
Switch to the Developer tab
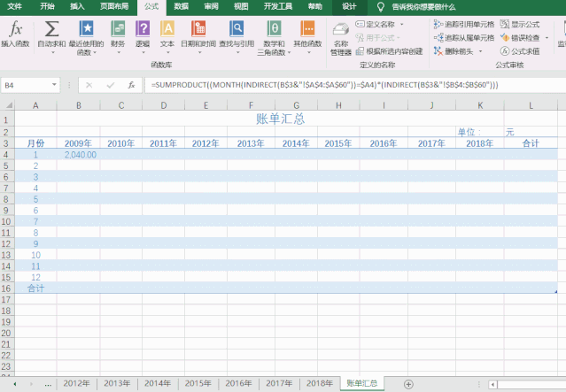click(278, 7)
